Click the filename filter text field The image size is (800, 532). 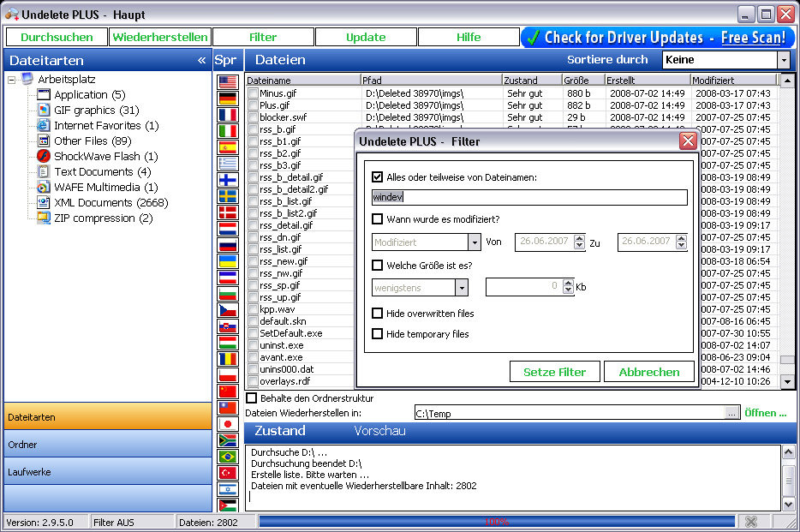pyautogui.click(x=529, y=197)
